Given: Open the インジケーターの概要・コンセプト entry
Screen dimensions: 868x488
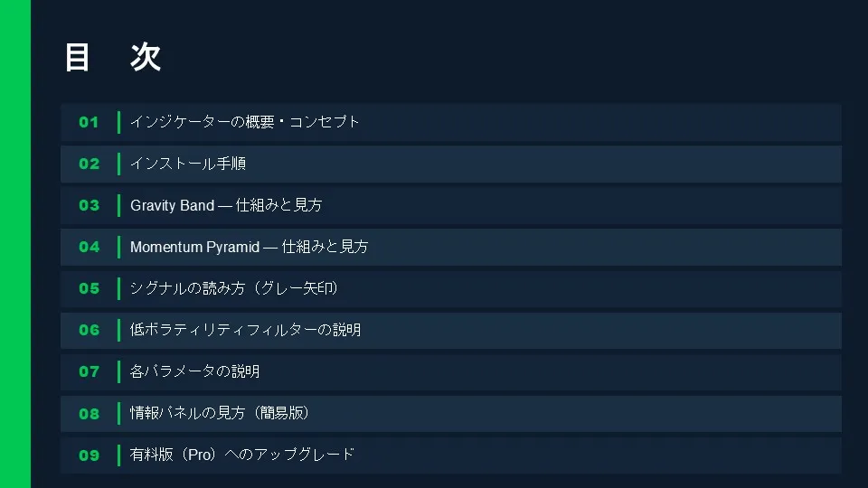Looking at the screenshot, I should click(x=245, y=122).
